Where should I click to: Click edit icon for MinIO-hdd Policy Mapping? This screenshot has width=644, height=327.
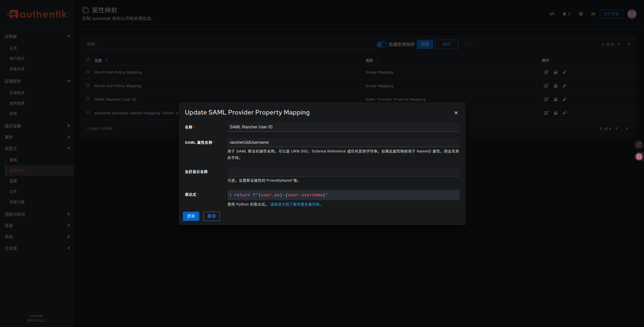coord(546,72)
